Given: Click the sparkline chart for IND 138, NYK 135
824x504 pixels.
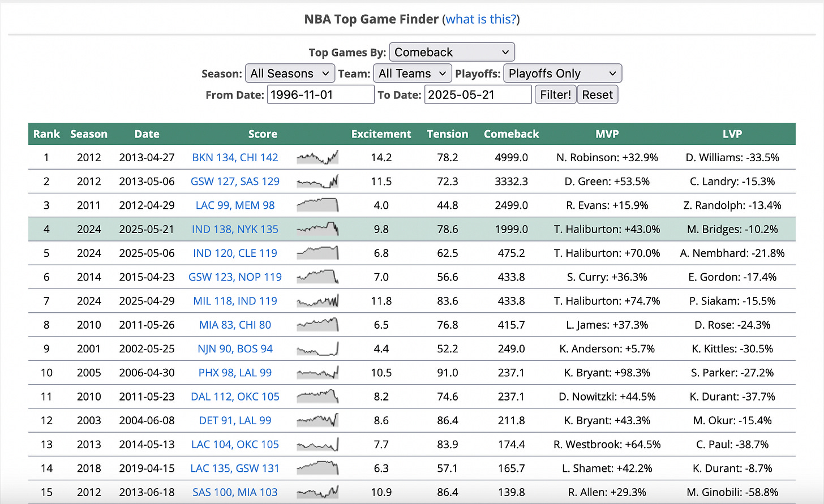Looking at the screenshot, I should tap(317, 229).
